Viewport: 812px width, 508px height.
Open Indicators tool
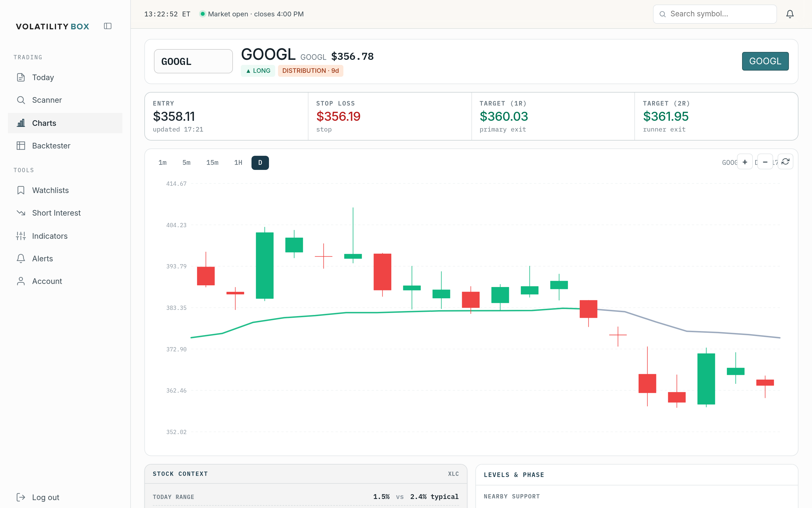pyautogui.click(x=65, y=236)
